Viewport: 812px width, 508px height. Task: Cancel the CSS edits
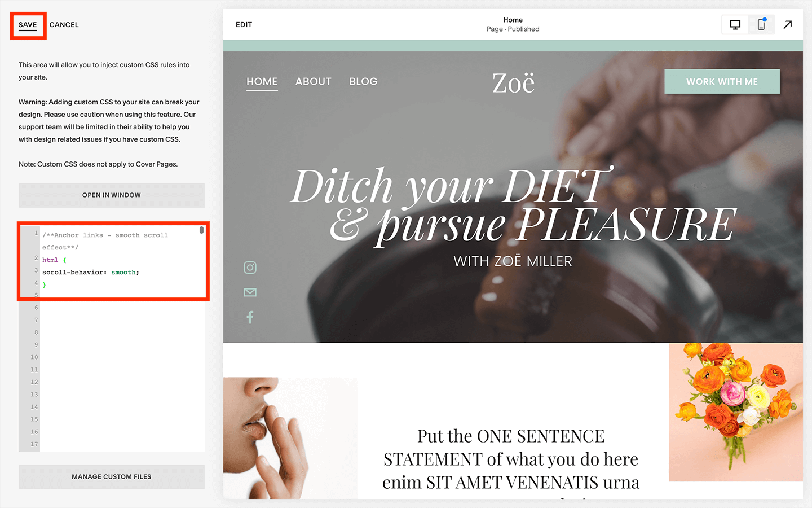tap(64, 25)
